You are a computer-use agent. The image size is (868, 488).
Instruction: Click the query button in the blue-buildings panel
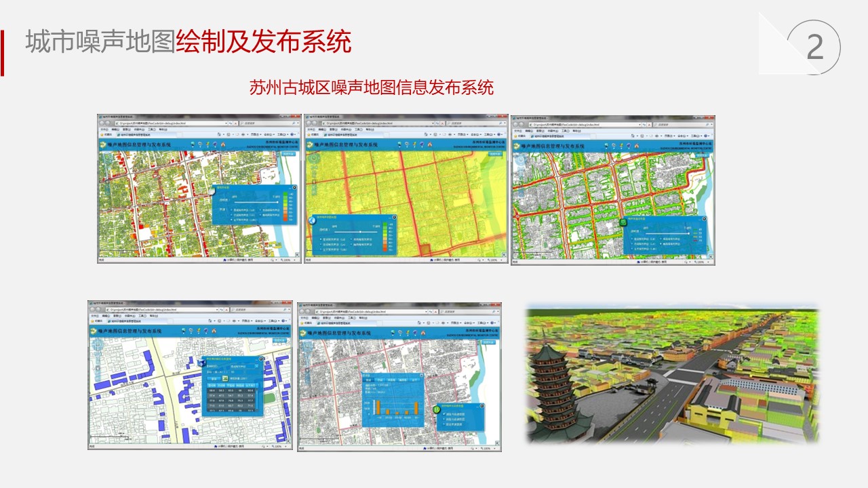[x=213, y=378]
